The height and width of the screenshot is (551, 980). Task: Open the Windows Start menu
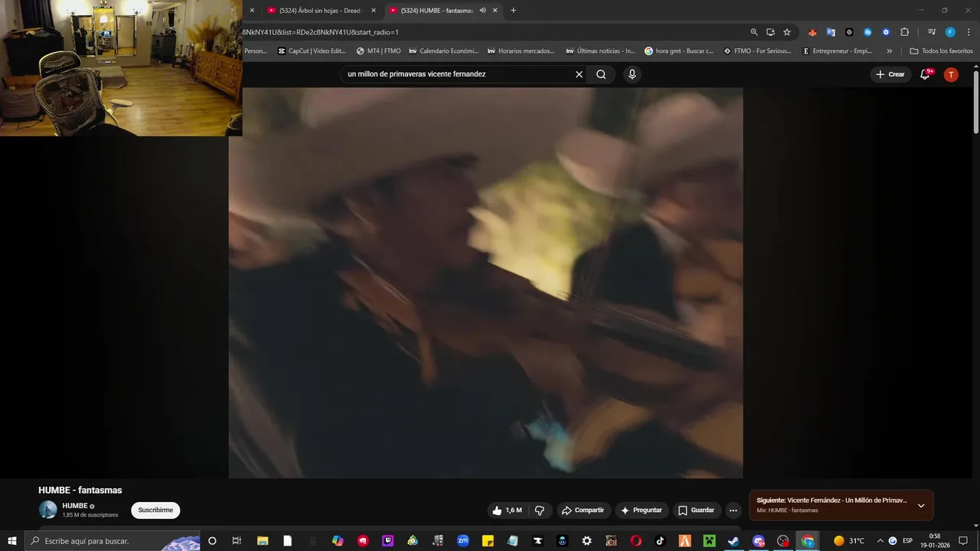point(11,541)
